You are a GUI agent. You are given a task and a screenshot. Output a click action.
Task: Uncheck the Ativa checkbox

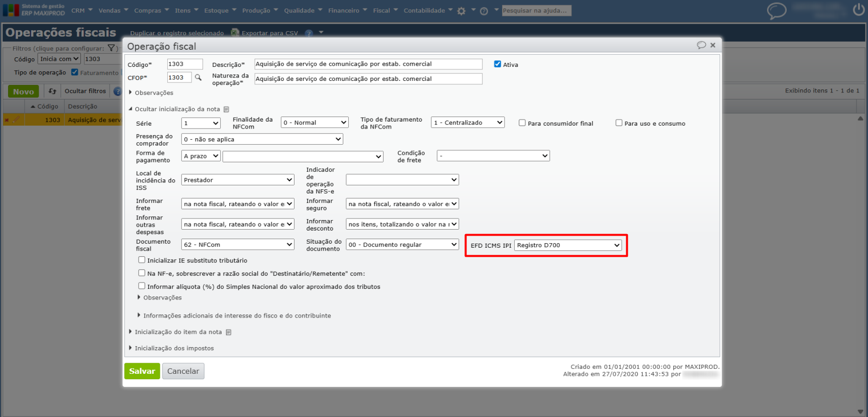click(498, 64)
